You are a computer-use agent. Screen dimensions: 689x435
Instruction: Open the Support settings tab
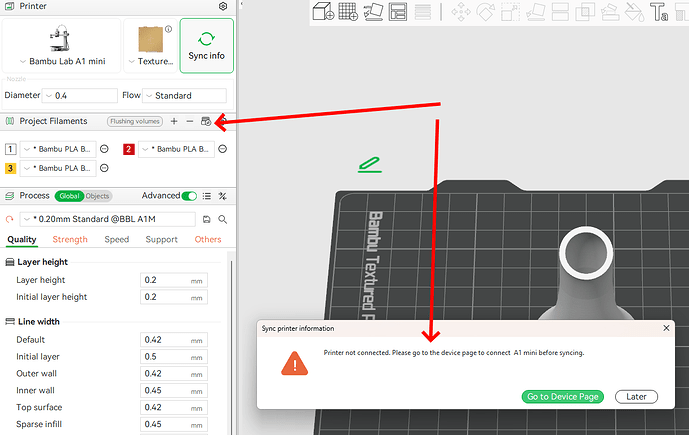pos(161,239)
